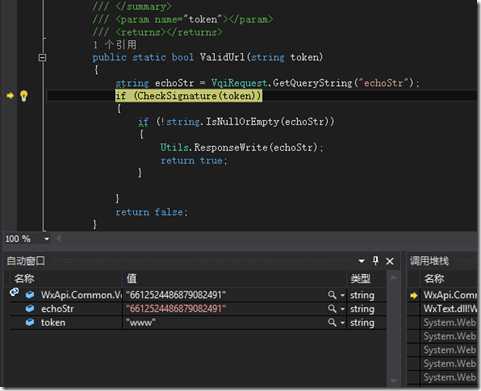Click the 值 column header
Image resolution: width=481 pixels, height=391 pixels.
point(131,278)
